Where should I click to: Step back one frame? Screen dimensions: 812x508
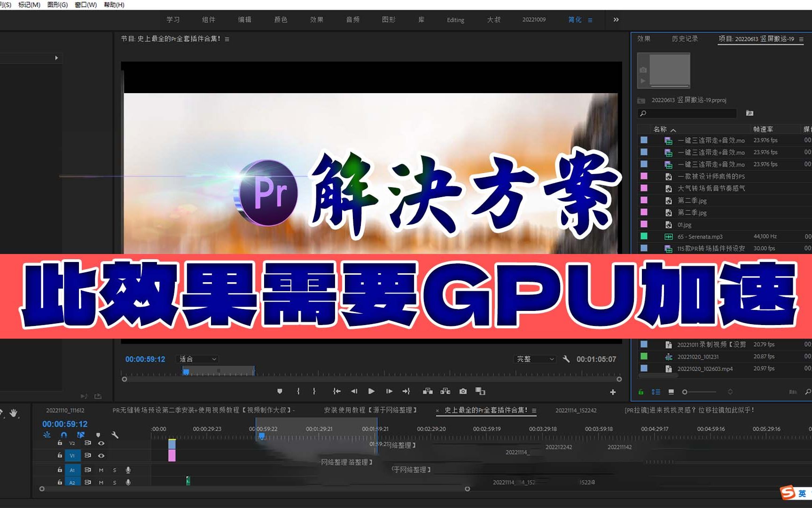pyautogui.click(x=354, y=391)
